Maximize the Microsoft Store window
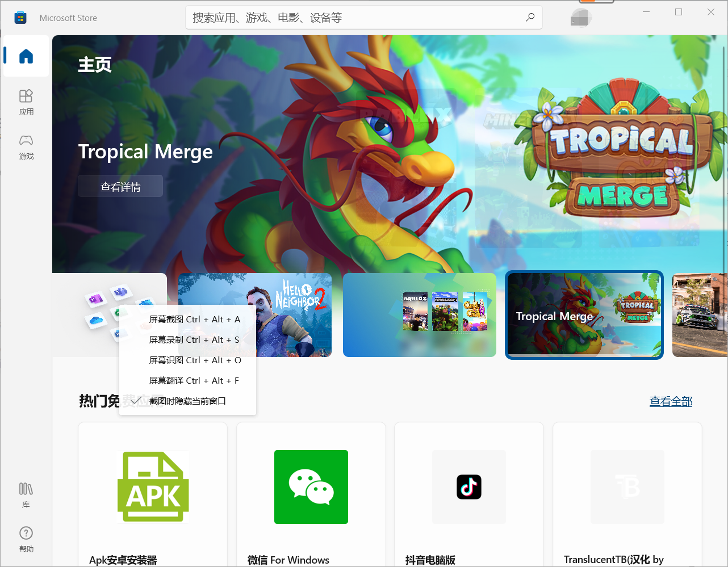 point(679,12)
